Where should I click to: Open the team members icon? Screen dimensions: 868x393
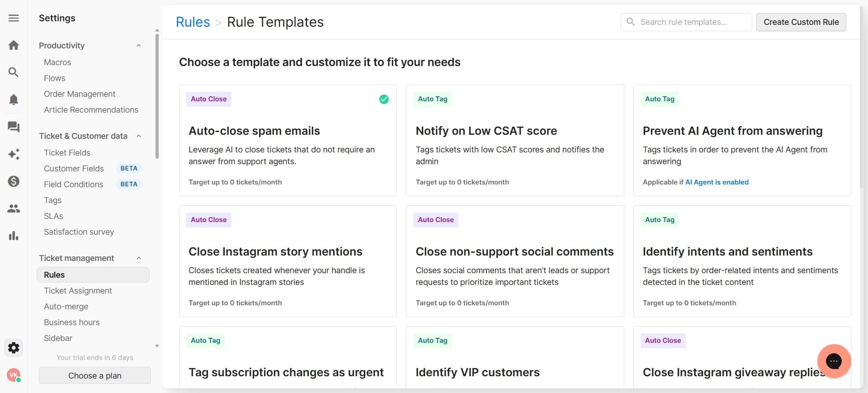pyautogui.click(x=14, y=208)
